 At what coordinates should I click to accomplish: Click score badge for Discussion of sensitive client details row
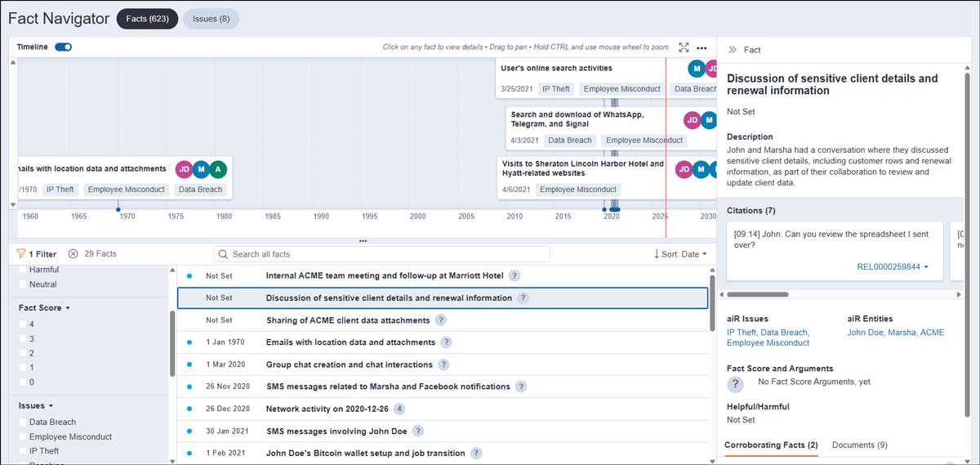523,298
